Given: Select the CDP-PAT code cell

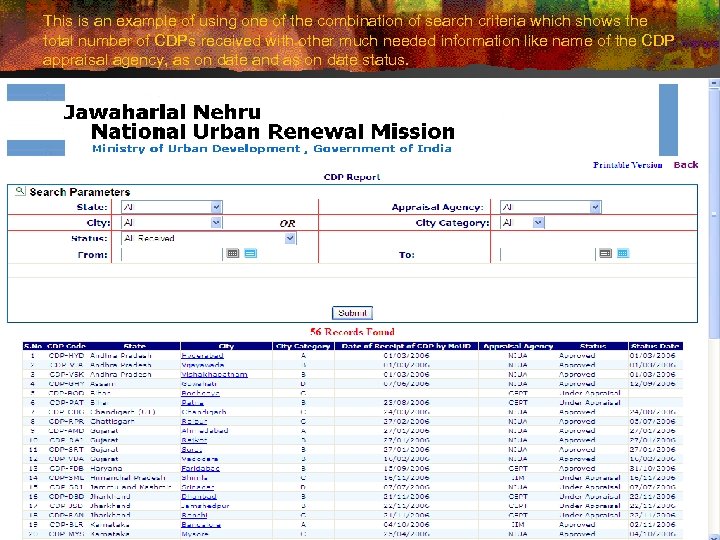Looking at the screenshot, I should click(67, 403).
